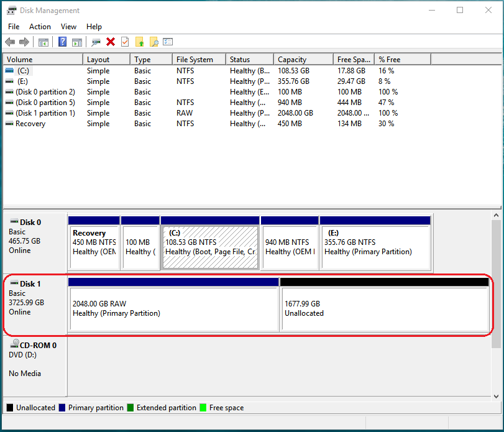Click the 47 % free cell

coord(386,102)
